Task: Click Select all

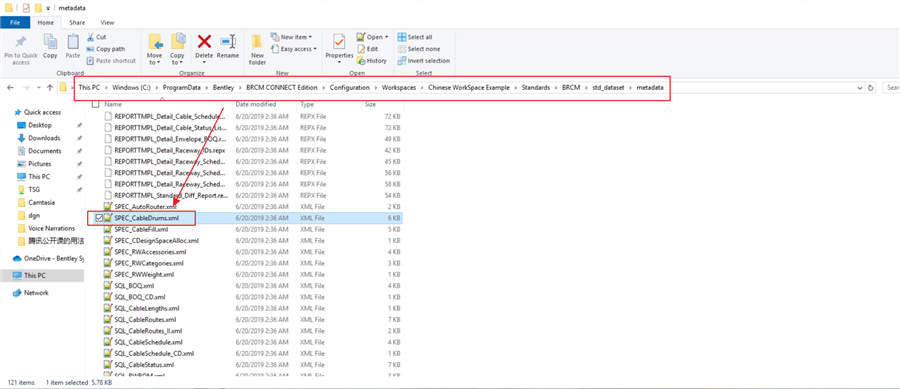Action: pyautogui.click(x=415, y=37)
